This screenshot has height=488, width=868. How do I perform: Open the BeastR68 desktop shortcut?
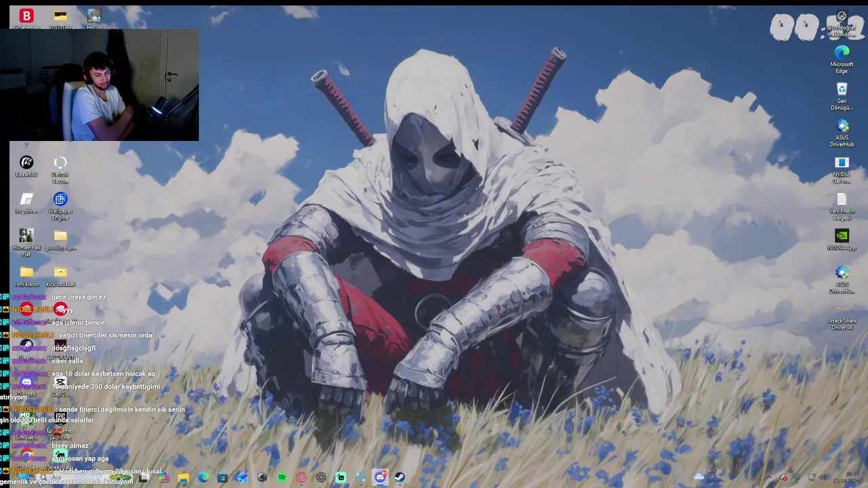pos(26,166)
